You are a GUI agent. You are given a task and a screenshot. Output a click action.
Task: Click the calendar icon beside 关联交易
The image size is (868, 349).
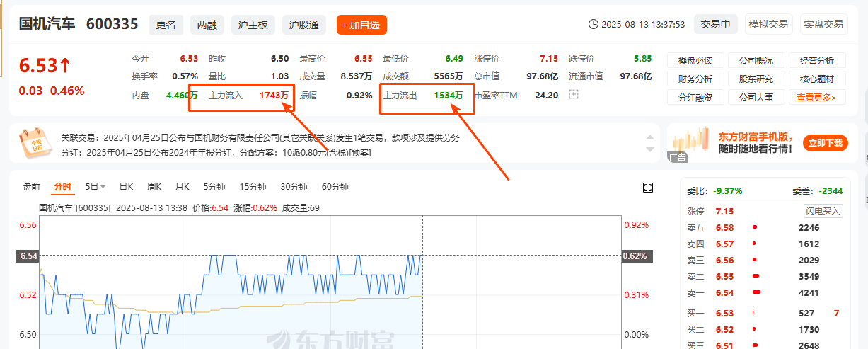(x=35, y=143)
